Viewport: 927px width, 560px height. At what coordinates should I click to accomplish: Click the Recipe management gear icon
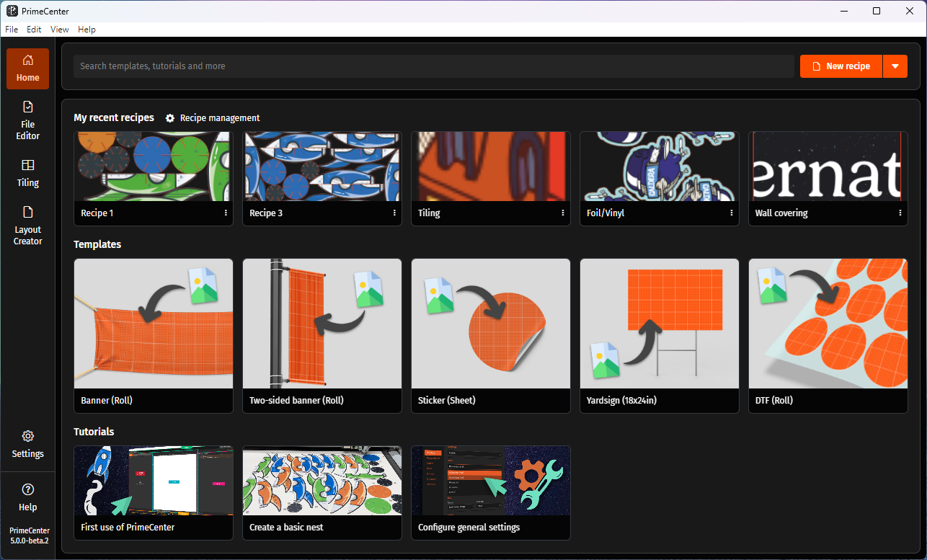[x=170, y=118]
